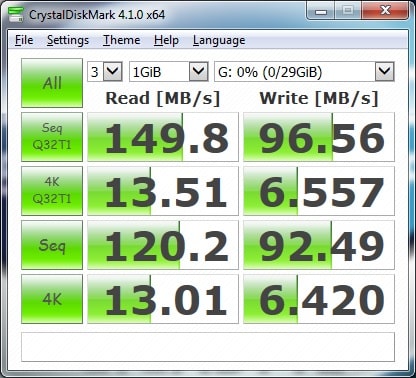Click the 4K Q32T1 write result 6.557

[x=319, y=191]
